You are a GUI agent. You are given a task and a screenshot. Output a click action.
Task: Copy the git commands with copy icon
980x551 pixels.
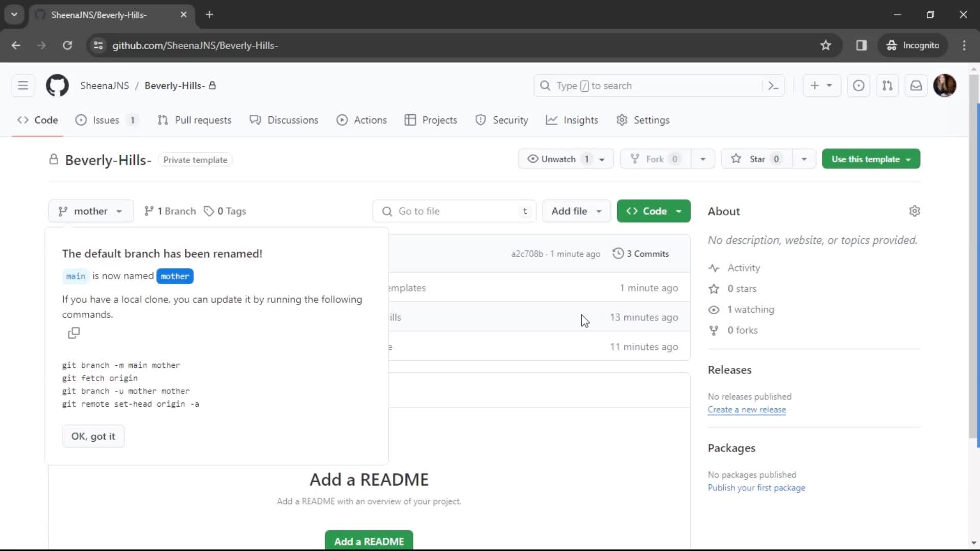(74, 333)
